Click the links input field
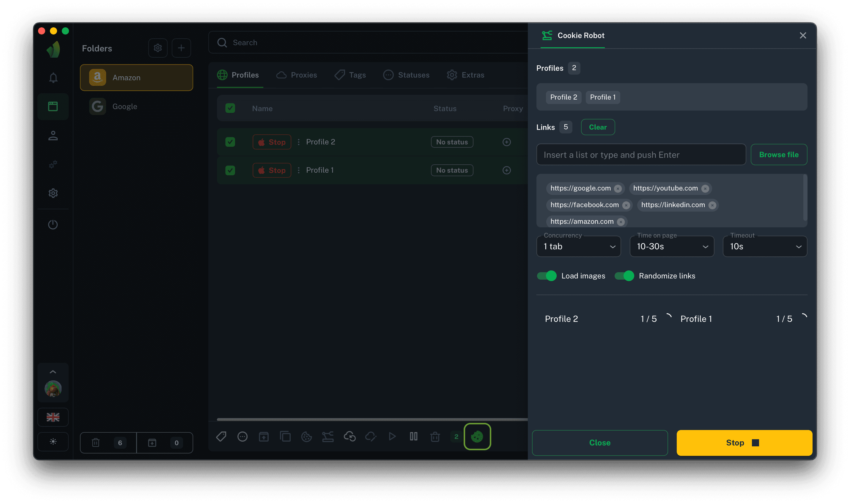The height and width of the screenshot is (504, 850). (640, 155)
